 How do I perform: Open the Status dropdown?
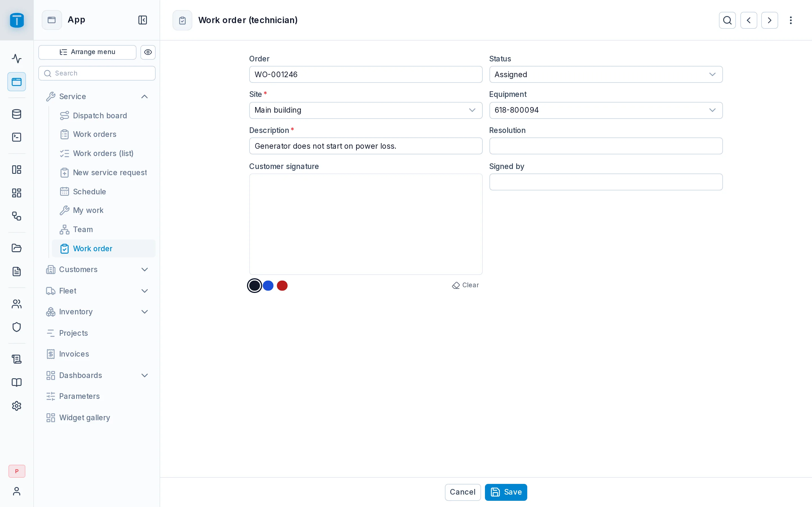pyautogui.click(x=606, y=74)
